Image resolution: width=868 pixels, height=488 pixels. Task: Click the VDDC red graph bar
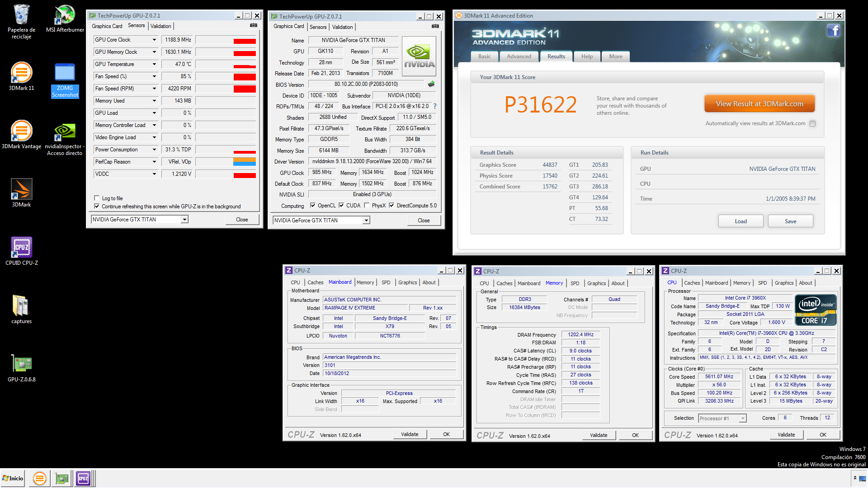click(245, 175)
